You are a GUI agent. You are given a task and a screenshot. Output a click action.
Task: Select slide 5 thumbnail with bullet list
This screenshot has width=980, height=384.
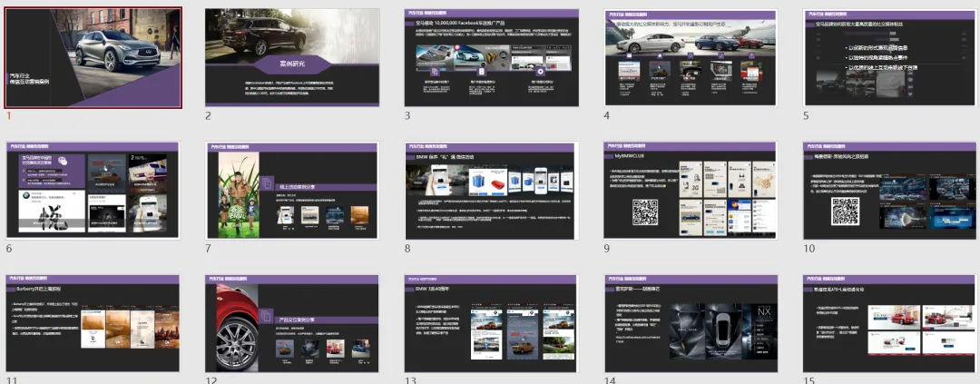point(891,57)
